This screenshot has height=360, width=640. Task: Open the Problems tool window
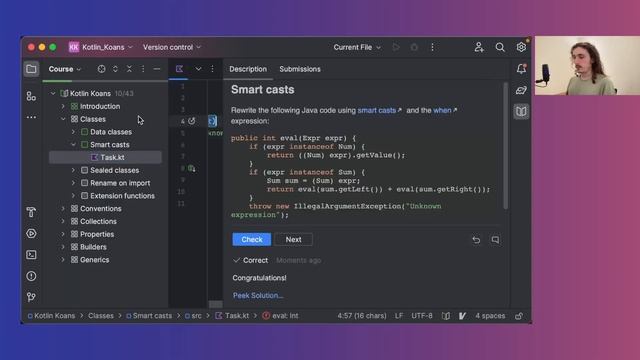31,276
